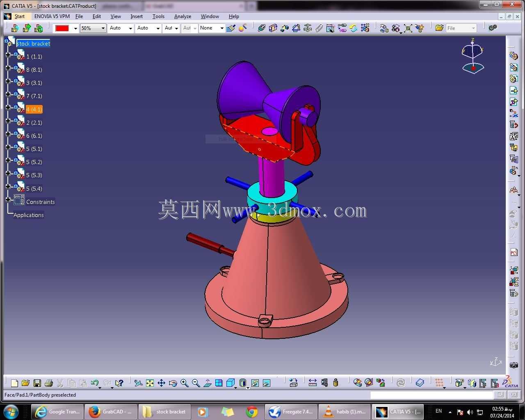Open the Analyze menu
Viewport: 525px width, 420px height.
tap(183, 16)
